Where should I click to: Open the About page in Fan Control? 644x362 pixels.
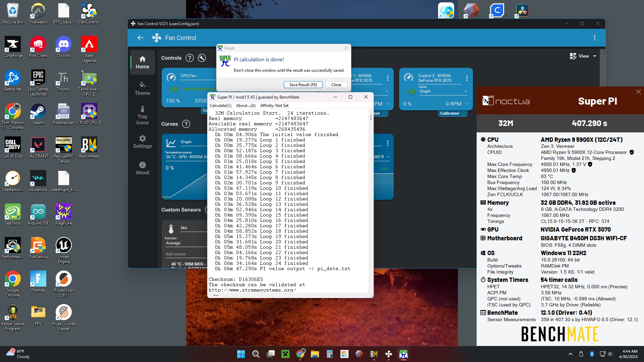coord(143,168)
